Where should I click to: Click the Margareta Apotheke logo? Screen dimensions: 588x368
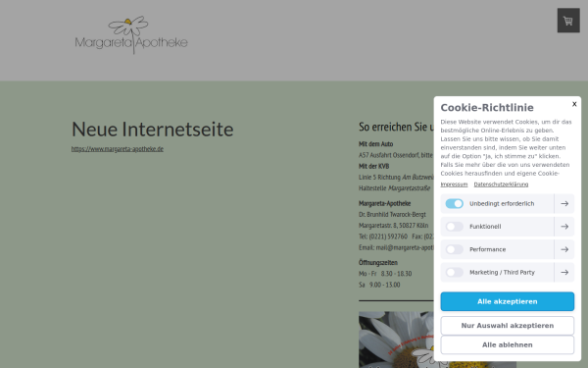coord(131,35)
